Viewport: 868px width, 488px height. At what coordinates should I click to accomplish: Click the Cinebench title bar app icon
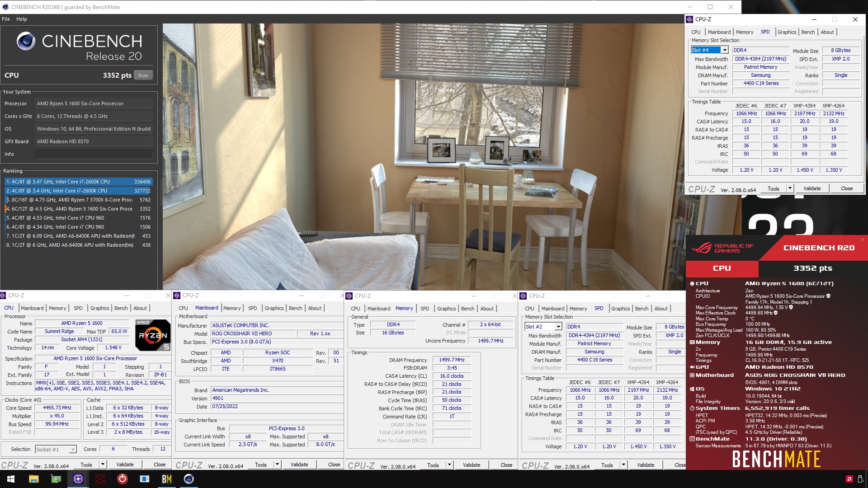point(5,7)
